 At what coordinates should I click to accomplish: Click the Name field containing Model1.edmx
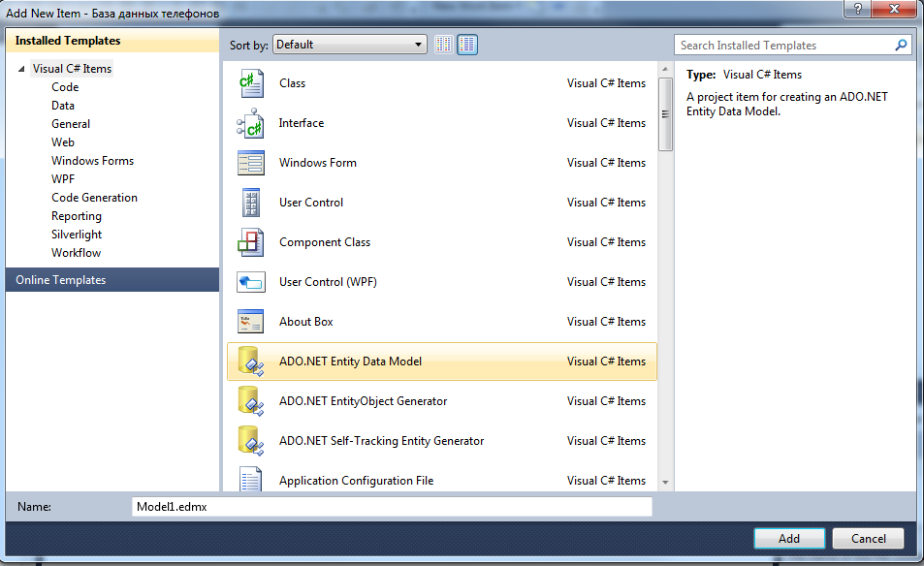tap(392, 507)
